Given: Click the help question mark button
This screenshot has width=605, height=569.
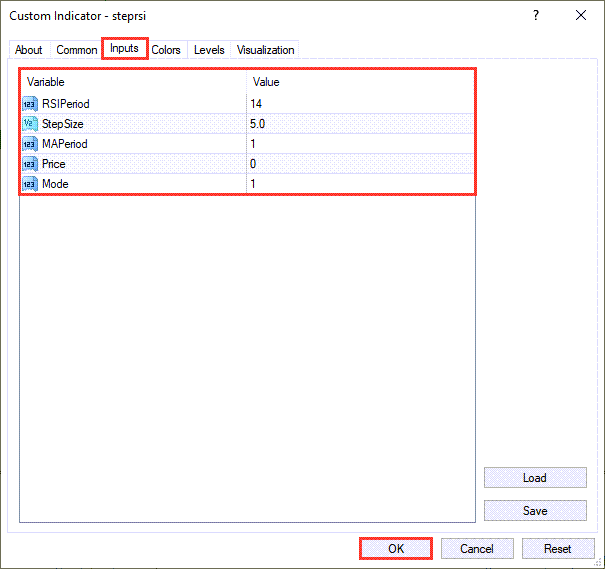Looking at the screenshot, I should [536, 15].
